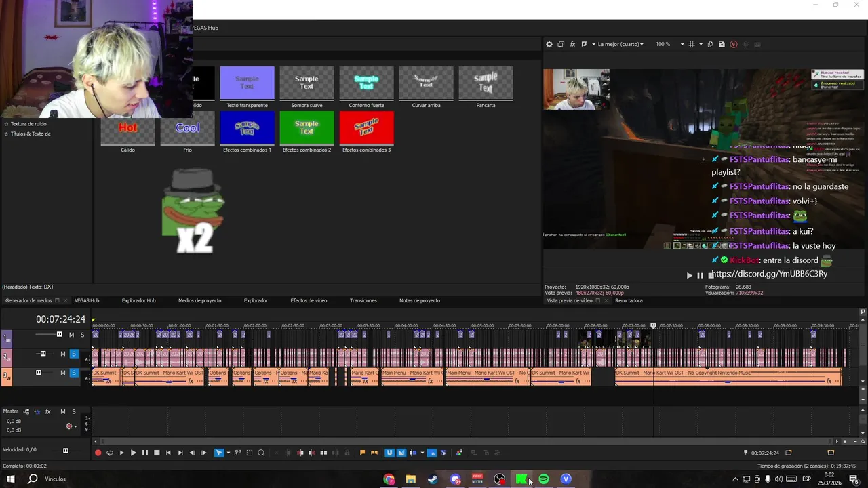Open Steam from the taskbar

433,479
